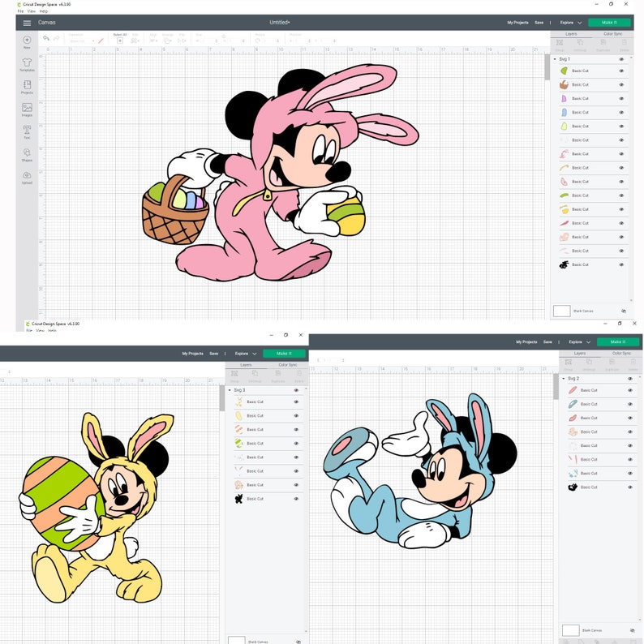Open the Projects icon in left sidebar
This screenshot has height=644, width=644.
click(27, 85)
